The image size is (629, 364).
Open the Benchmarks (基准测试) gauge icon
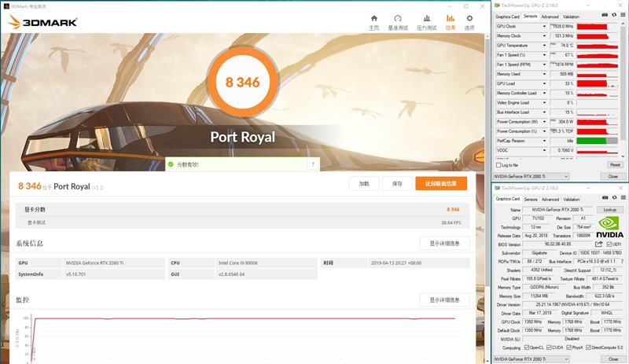(x=398, y=18)
